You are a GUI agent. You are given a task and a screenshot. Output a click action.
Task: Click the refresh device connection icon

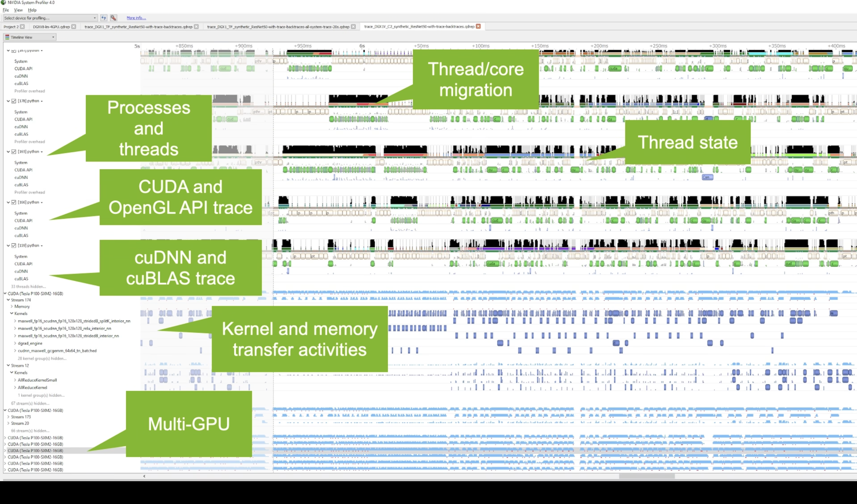click(104, 18)
